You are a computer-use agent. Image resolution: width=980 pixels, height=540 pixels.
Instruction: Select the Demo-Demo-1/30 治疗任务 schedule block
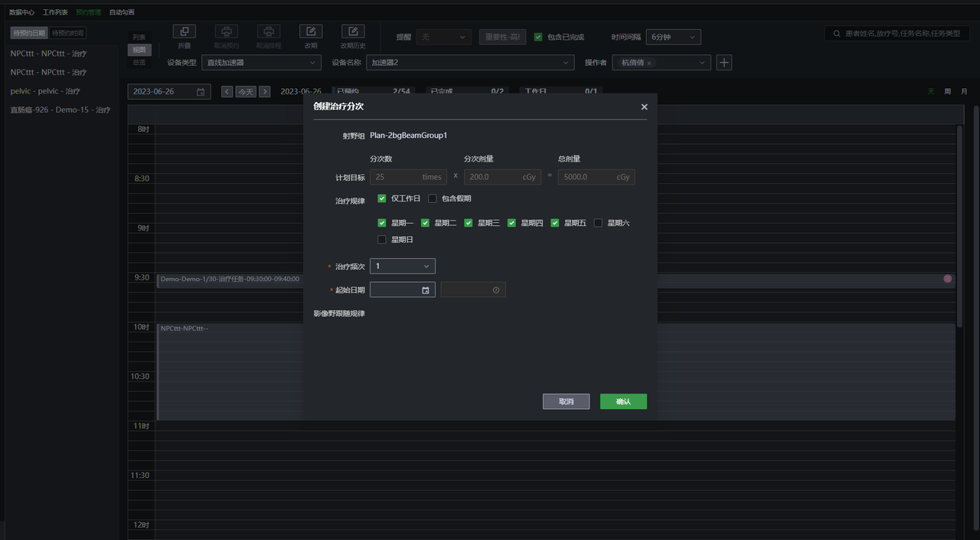556,280
